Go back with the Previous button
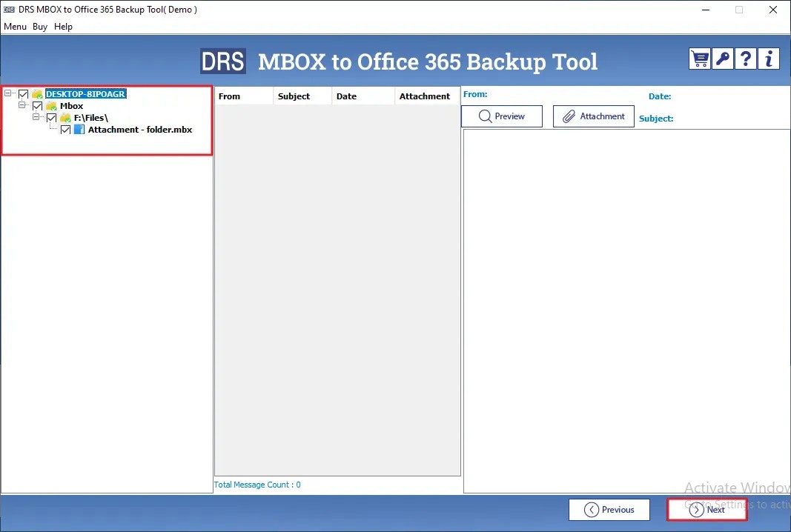The image size is (791, 532). [609, 510]
